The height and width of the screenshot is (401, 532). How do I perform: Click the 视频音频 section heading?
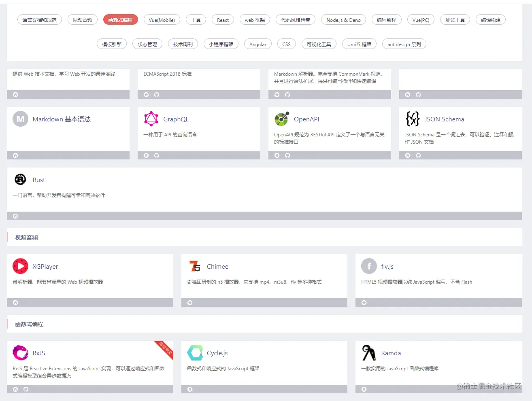pos(26,238)
